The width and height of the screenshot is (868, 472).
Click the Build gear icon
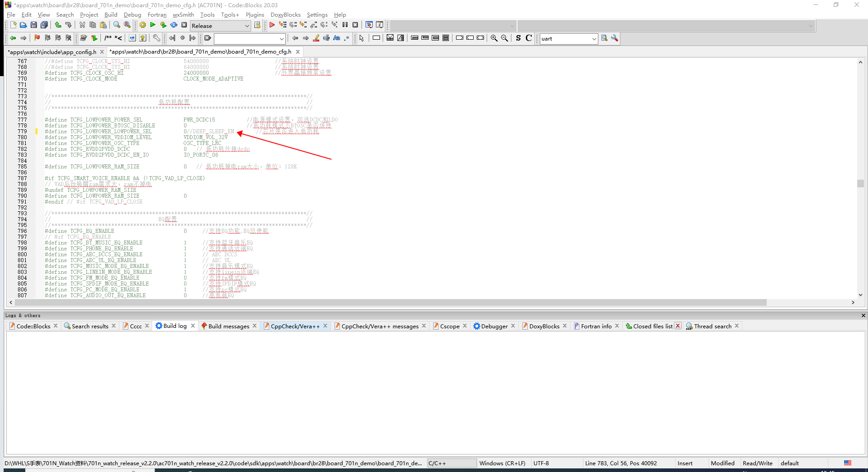[143, 25]
